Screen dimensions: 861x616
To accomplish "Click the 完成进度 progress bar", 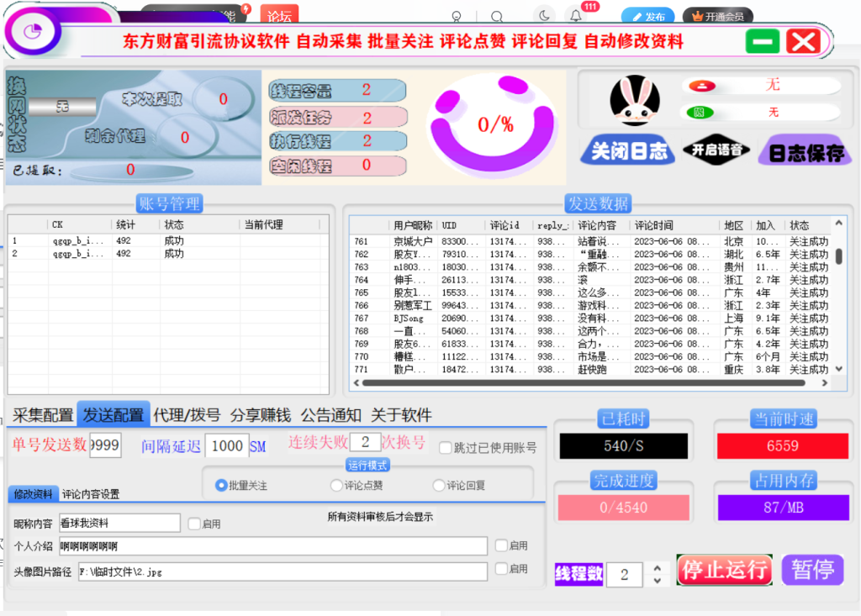I will 624,506.
